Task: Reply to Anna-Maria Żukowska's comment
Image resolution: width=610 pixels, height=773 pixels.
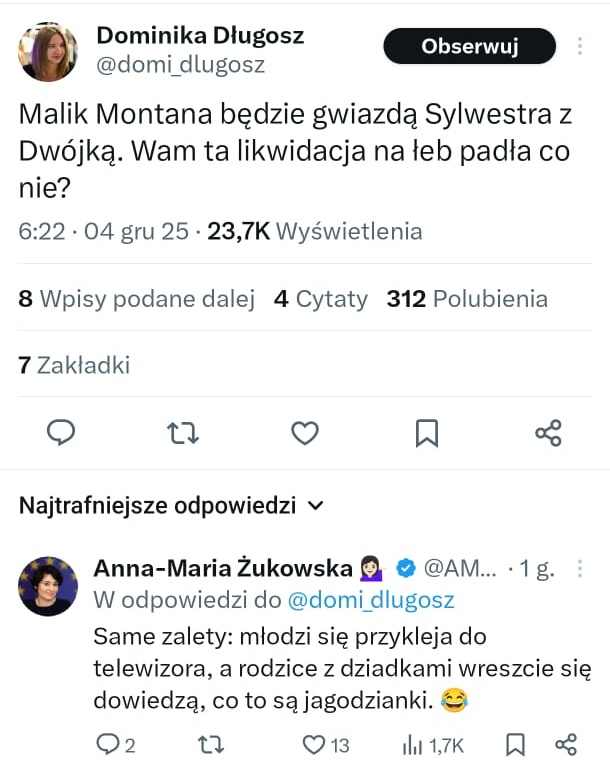Action: click(x=107, y=744)
